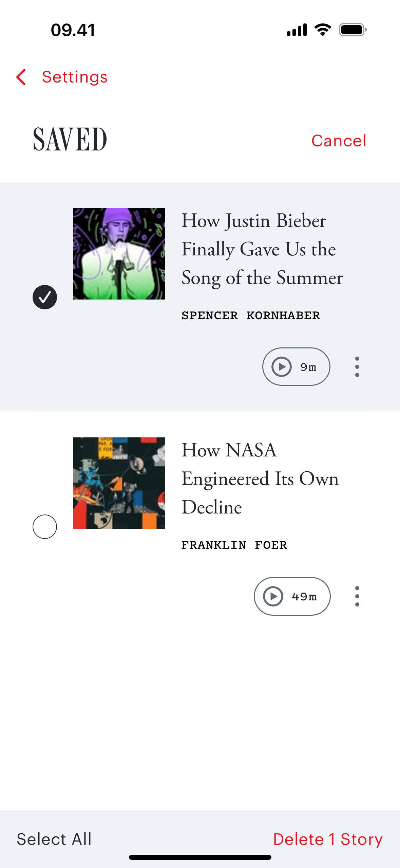Go back to Settings
Viewport: 400px width, 868px height.
click(75, 77)
